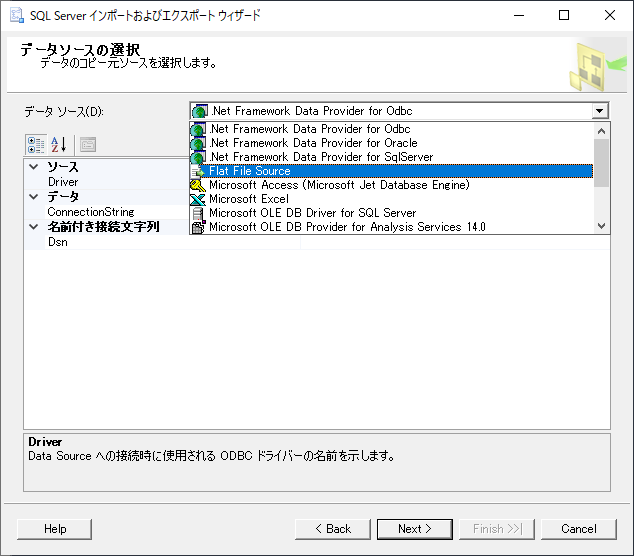The image size is (634, 556).
Task: Choose Microsoft OLE DB Provider for Analysis Services 14.0
Action: point(347,227)
